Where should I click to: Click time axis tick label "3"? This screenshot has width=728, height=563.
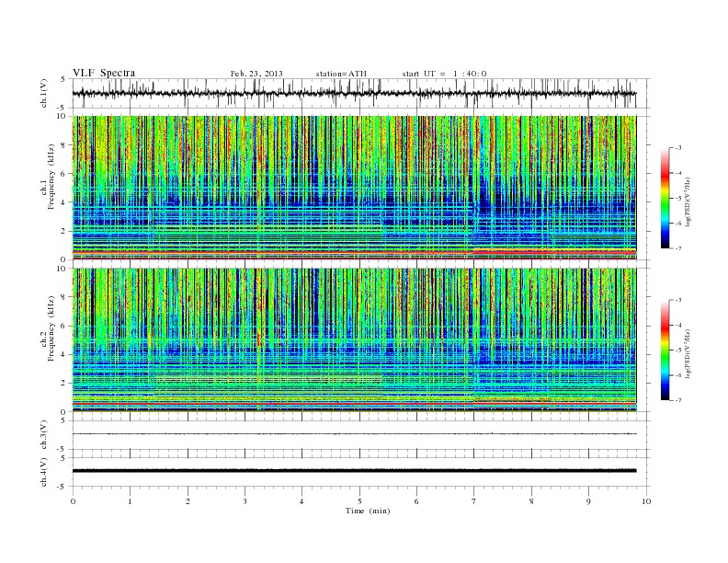coord(245,501)
